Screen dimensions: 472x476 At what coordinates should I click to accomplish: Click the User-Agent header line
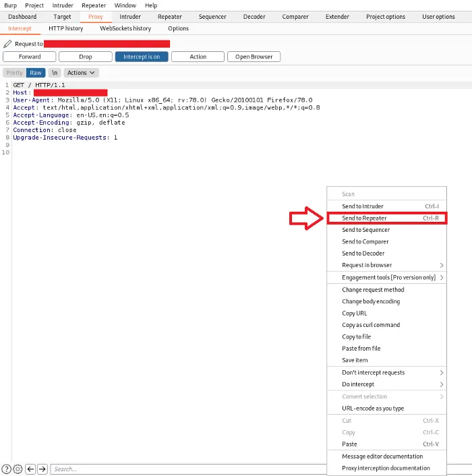click(x=163, y=100)
